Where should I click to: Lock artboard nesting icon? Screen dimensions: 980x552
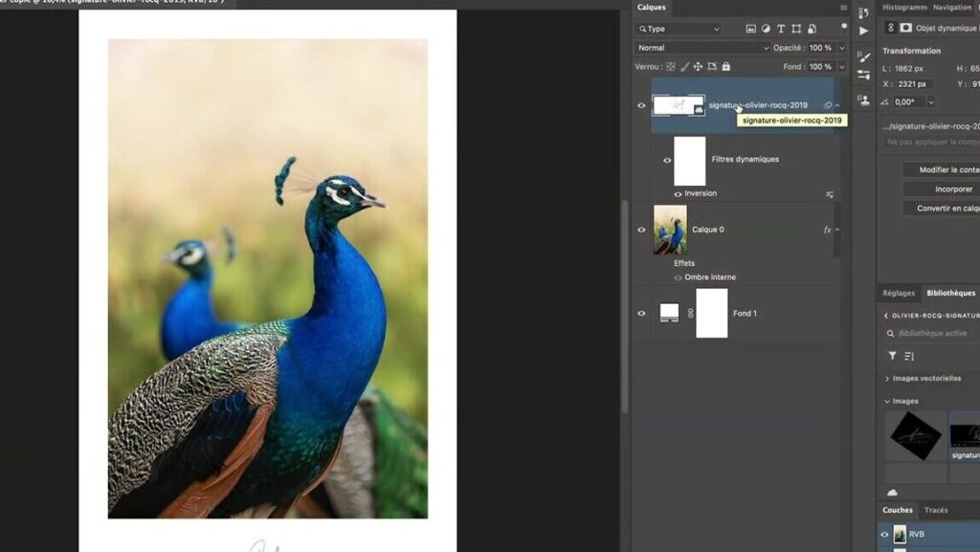712,66
